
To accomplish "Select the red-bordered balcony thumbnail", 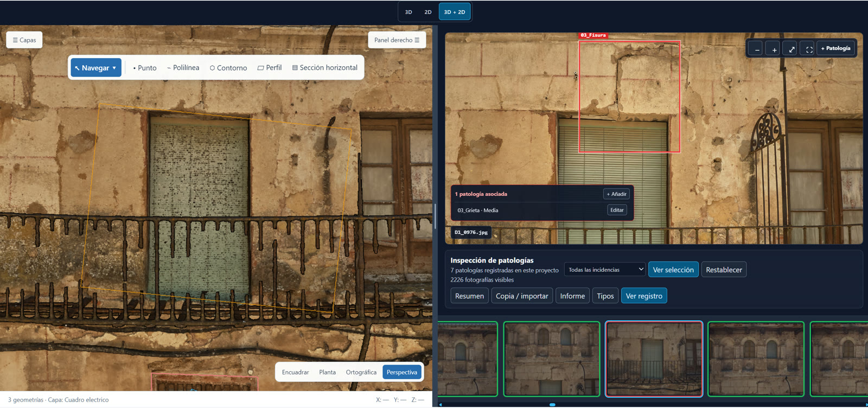I will (654, 359).
